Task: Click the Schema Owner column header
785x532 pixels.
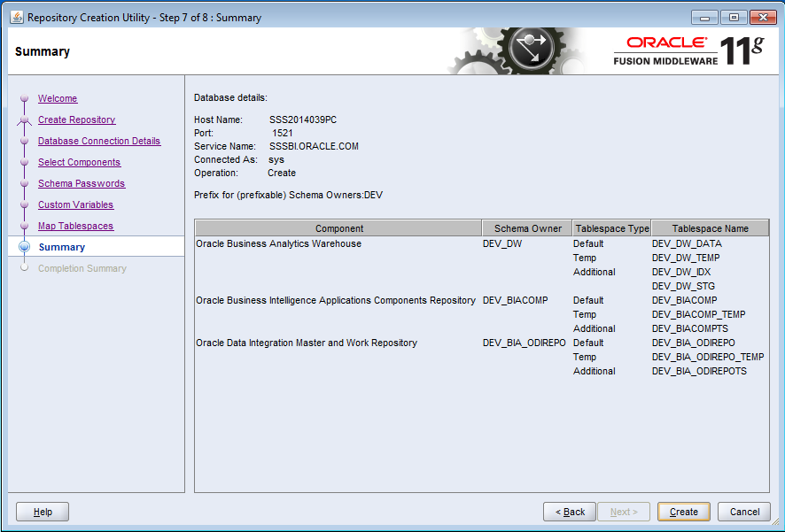Action: tap(527, 228)
